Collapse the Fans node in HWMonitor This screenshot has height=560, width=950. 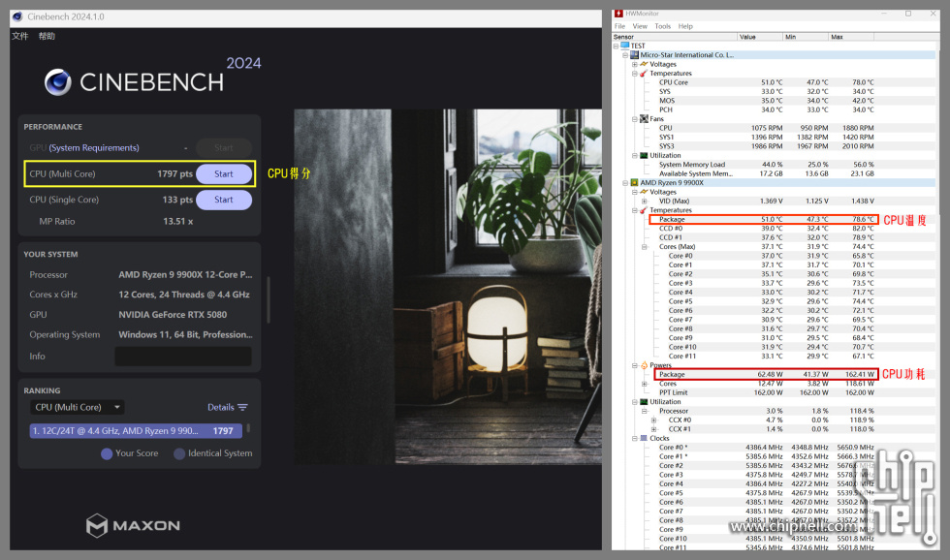(x=634, y=118)
